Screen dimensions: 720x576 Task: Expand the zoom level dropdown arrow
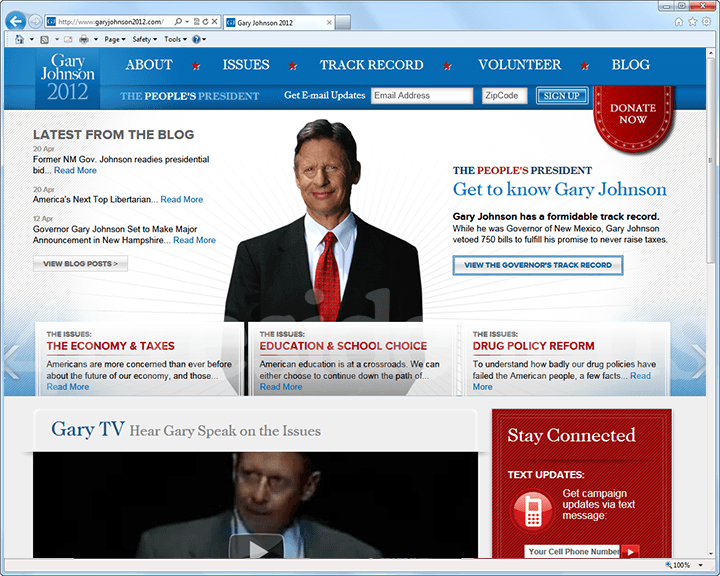pyautogui.click(x=701, y=565)
